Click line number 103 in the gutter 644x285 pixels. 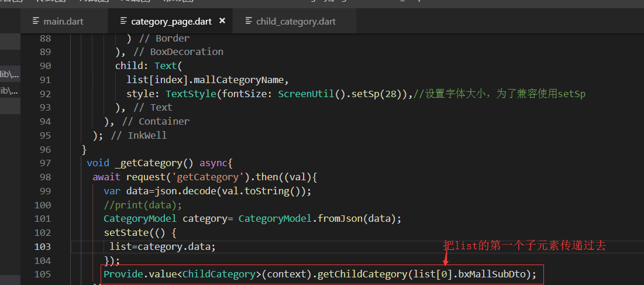tap(43, 246)
